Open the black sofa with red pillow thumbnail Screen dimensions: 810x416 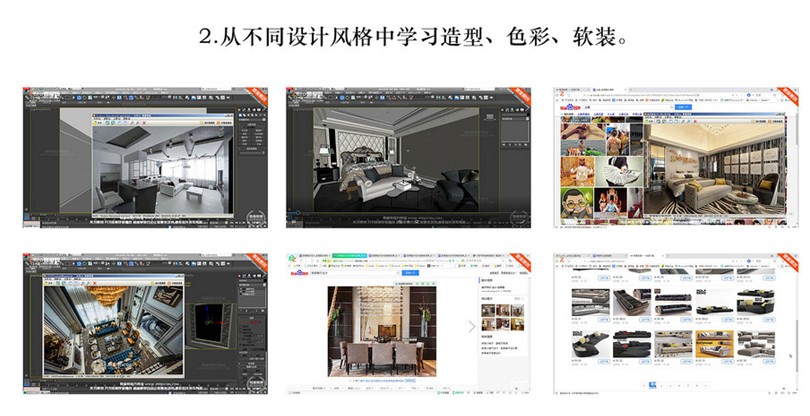point(631,344)
